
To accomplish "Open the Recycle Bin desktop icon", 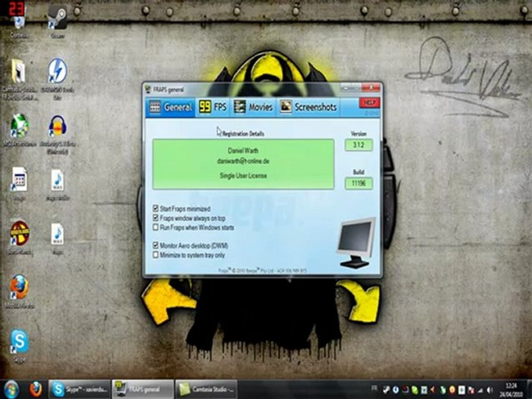I will click(19, 22).
